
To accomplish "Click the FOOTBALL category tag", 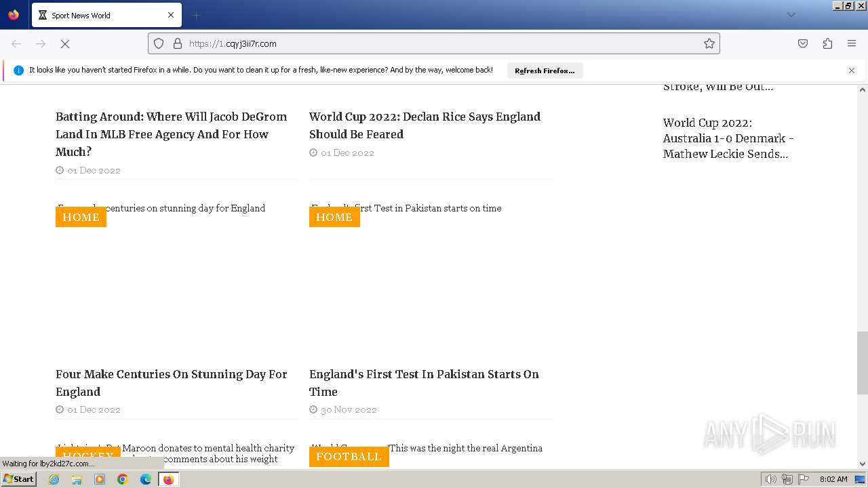I will pos(349,457).
